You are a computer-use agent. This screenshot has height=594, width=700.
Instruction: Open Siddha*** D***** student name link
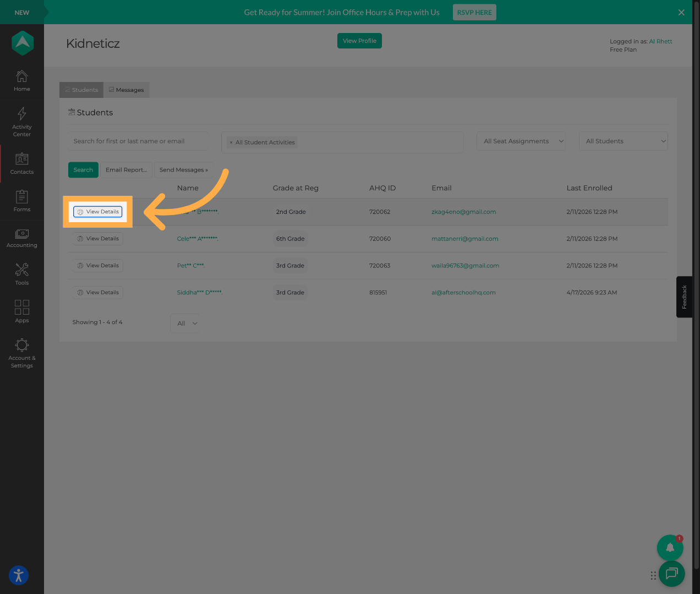pyautogui.click(x=199, y=293)
